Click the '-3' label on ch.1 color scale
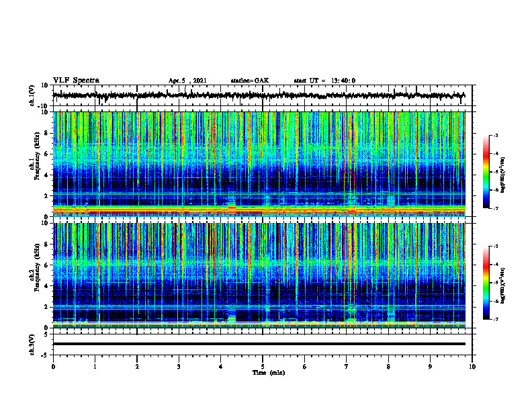The height and width of the screenshot is (411, 532). click(x=495, y=136)
